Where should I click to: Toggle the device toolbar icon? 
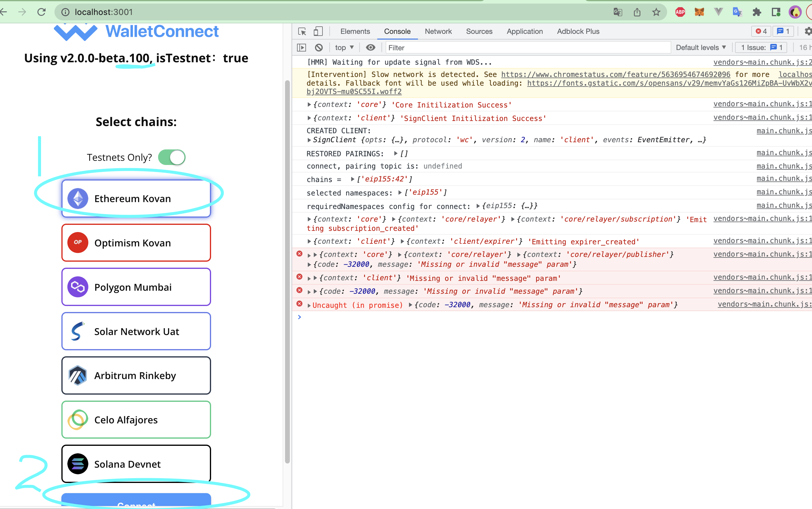click(318, 31)
